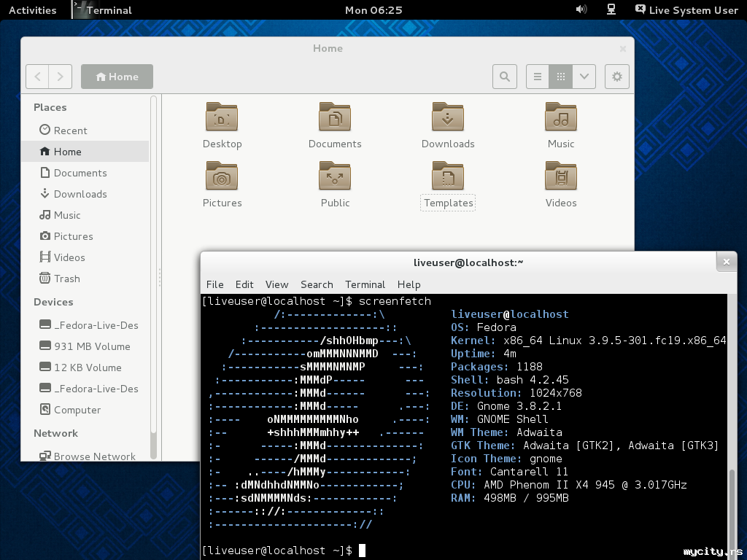
Task: Open the clock calendar dropdown Mon 06:25
Action: [x=373, y=10]
